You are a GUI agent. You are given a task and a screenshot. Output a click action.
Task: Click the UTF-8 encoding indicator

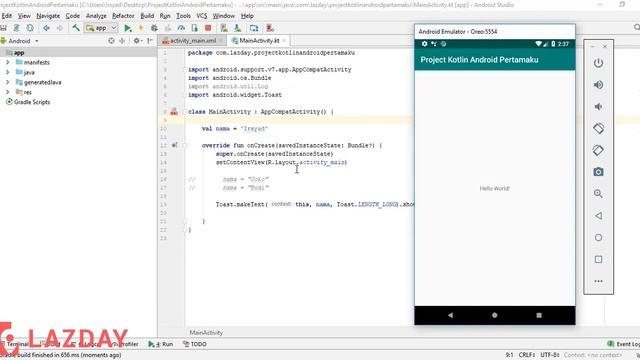point(550,355)
